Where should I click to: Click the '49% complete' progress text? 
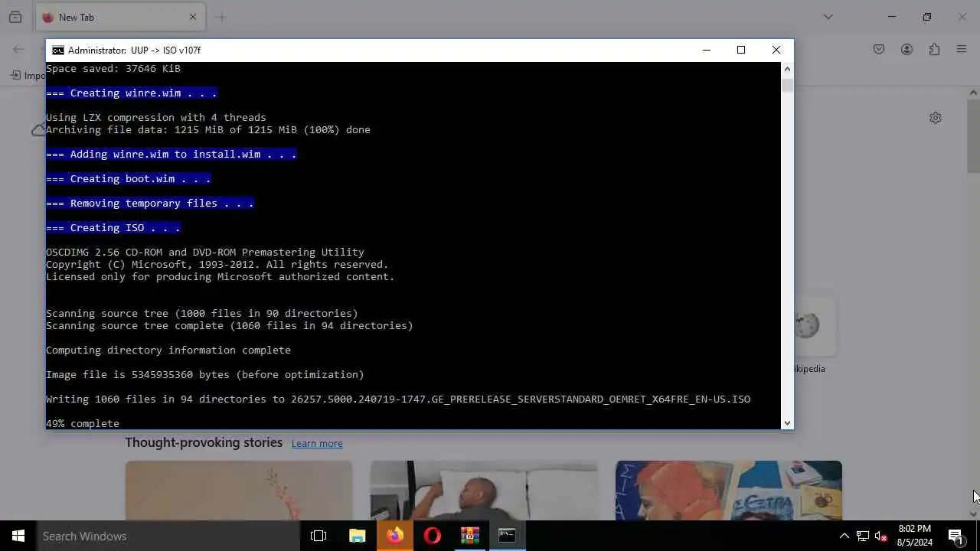(83, 423)
